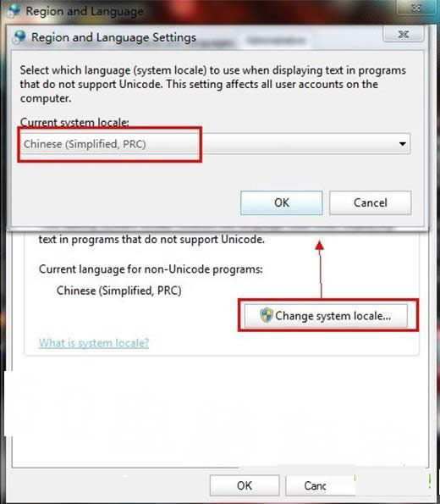The image size is (440, 504).
Task: Click the shield icon on Change system locale
Action: (267, 315)
